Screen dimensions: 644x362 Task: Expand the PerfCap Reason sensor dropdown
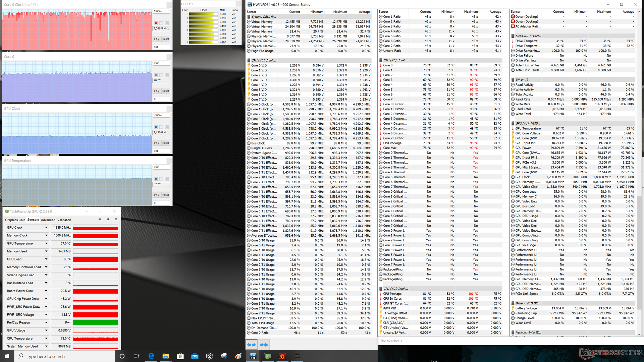point(46,322)
